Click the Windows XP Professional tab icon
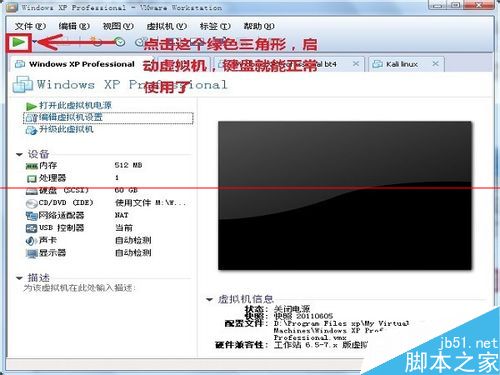The width and height of the screenshot is (500, 375). click(x=20, y=64)
